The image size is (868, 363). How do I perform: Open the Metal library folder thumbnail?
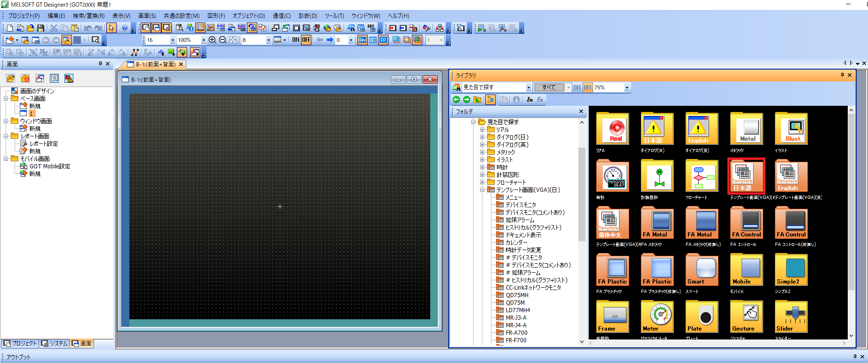[747, 129]
